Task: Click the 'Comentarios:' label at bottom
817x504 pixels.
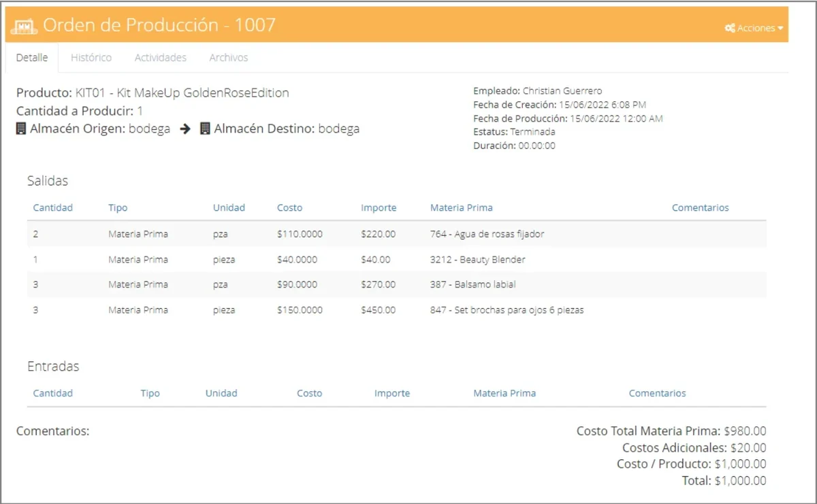Action: click(x=53, y=431)
